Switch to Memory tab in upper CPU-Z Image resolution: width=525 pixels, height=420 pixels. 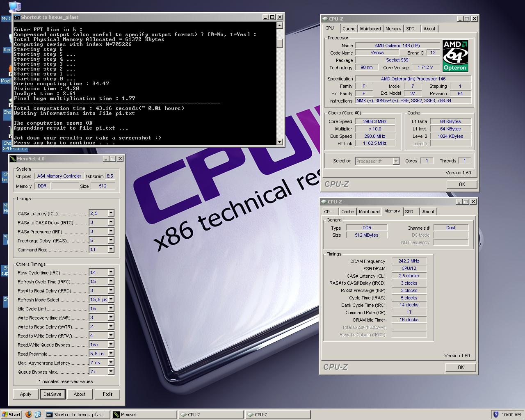click(x=393, y=29)
